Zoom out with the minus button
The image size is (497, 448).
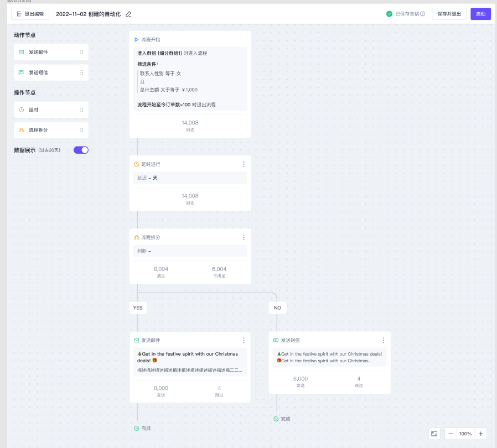451,434
